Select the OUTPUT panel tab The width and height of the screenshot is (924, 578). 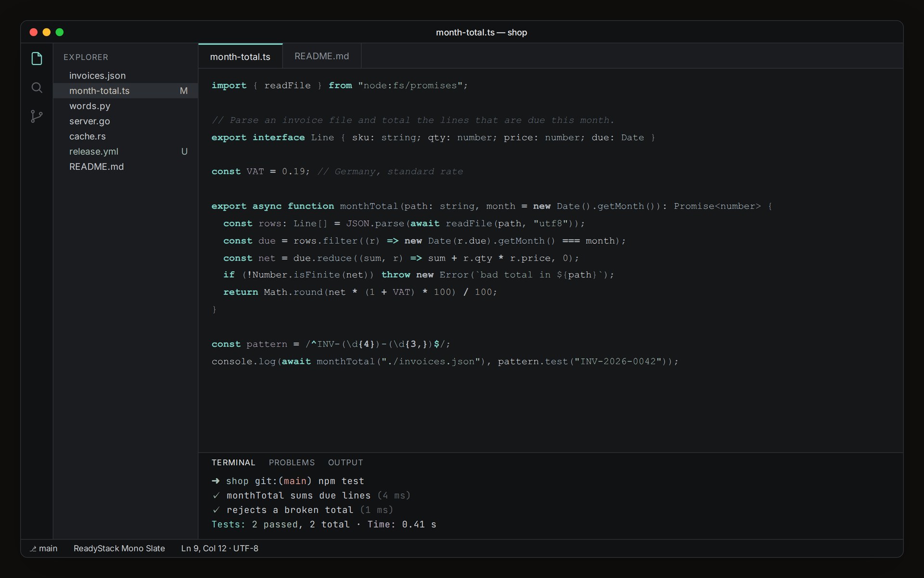346,462
